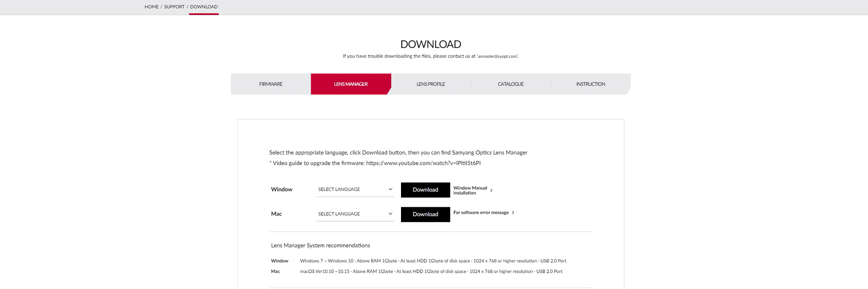Open the FIRMWARE tab
868x289 pixels.
pos(270,84)
